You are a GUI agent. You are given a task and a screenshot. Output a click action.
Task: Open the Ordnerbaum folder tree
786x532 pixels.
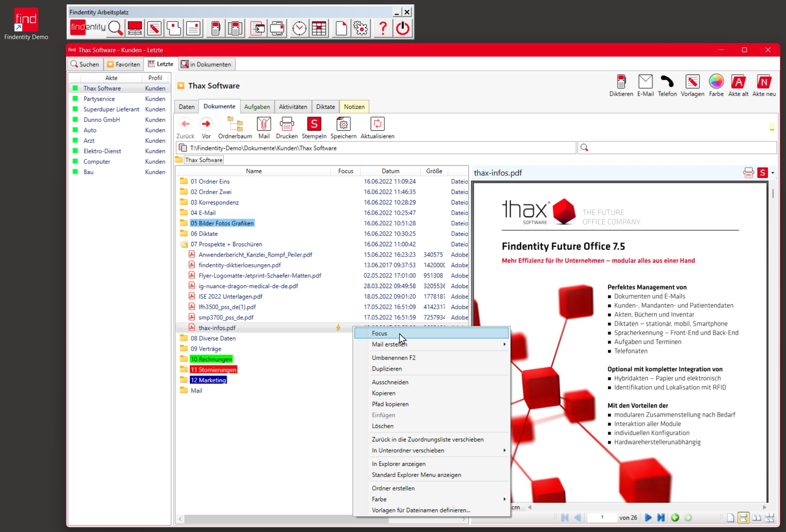(235, 124)
